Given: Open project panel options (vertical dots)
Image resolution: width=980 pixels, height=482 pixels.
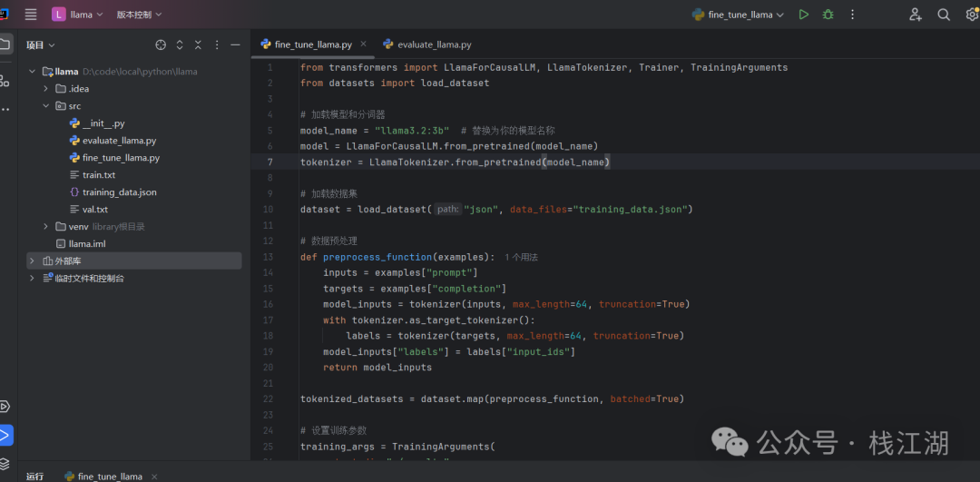Looking at the screenshot, I should click(x=217, y=45).
